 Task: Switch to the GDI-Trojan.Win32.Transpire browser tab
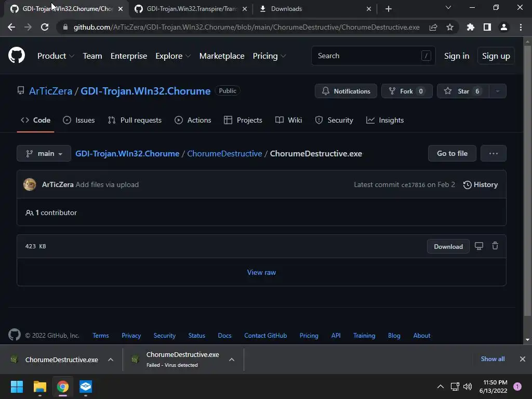click(x=191, y=9)
